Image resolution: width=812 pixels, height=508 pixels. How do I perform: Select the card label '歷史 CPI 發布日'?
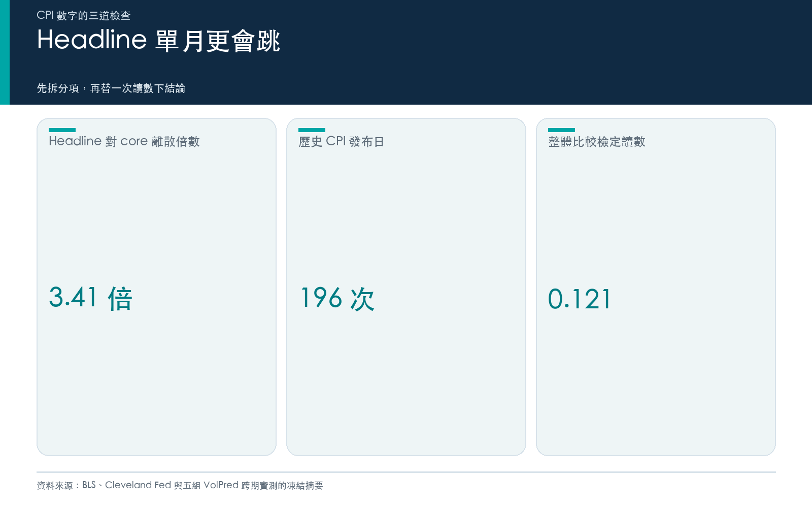tap(341, 141)
